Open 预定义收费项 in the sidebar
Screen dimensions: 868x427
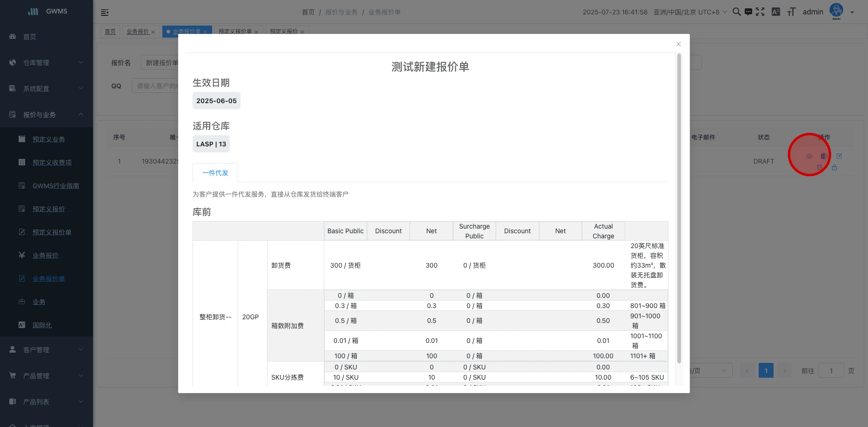pyautogui.click(x=52, y=163)
